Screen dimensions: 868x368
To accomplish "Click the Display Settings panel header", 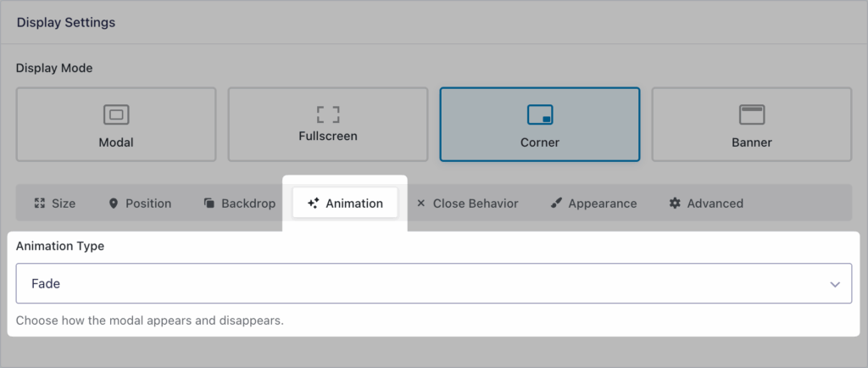I will [x=66, y=23].
